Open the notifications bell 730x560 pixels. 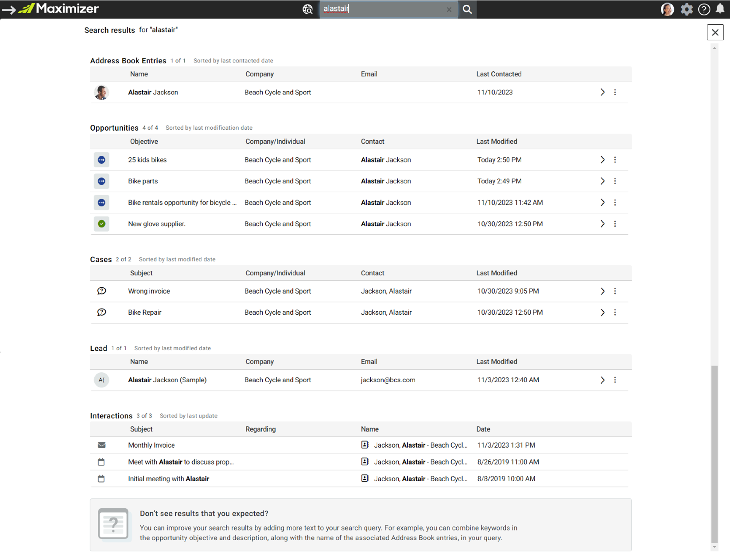[x=720, y=9]
